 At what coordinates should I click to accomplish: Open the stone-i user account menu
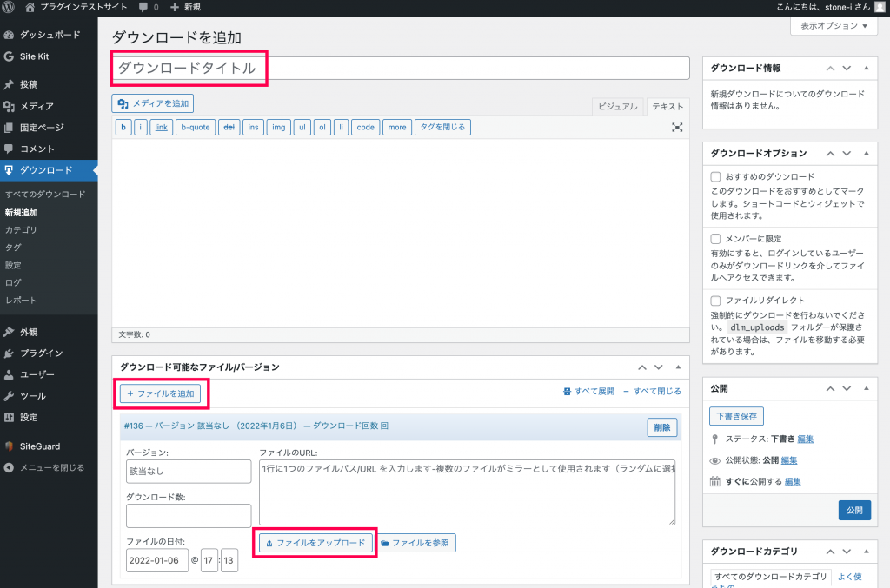pyautogui.click(x=830, y=7)
